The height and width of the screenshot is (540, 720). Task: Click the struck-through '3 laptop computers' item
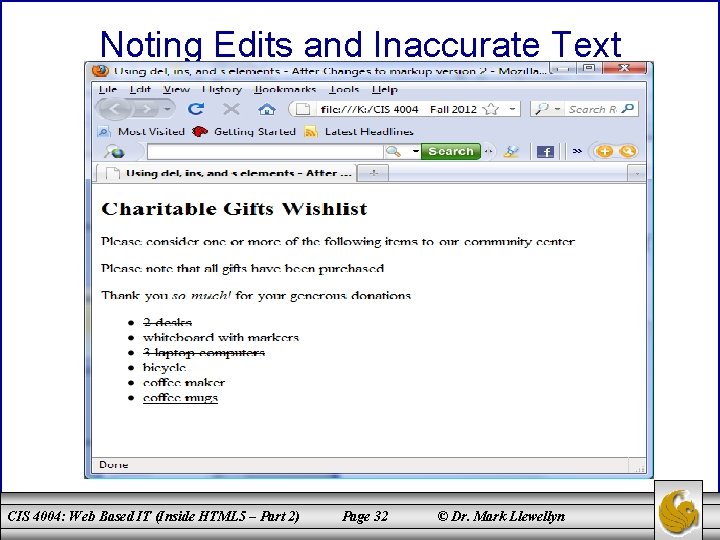(204, 352)
